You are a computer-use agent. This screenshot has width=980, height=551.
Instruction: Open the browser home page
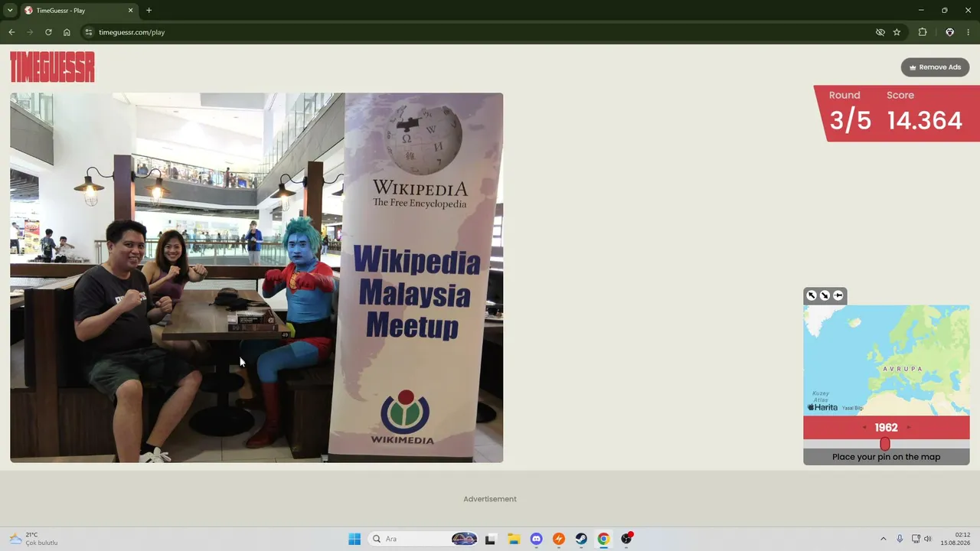tap(67, 32)
